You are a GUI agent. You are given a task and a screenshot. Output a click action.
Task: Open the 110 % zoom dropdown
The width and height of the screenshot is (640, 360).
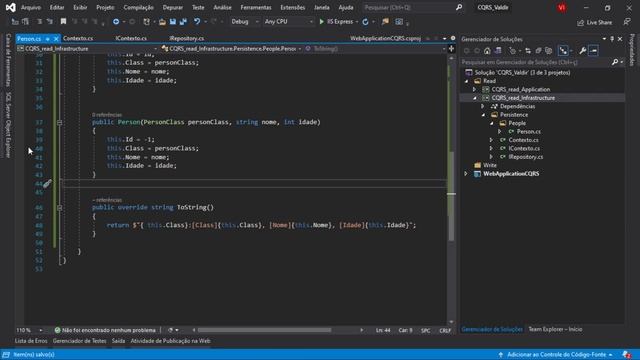tap(40, 330)
